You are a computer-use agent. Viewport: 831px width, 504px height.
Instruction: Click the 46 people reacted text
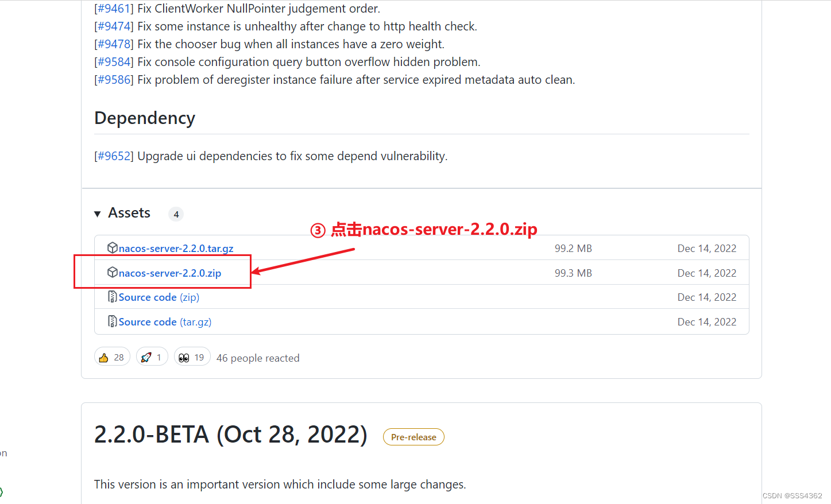[x=258, y=358]
